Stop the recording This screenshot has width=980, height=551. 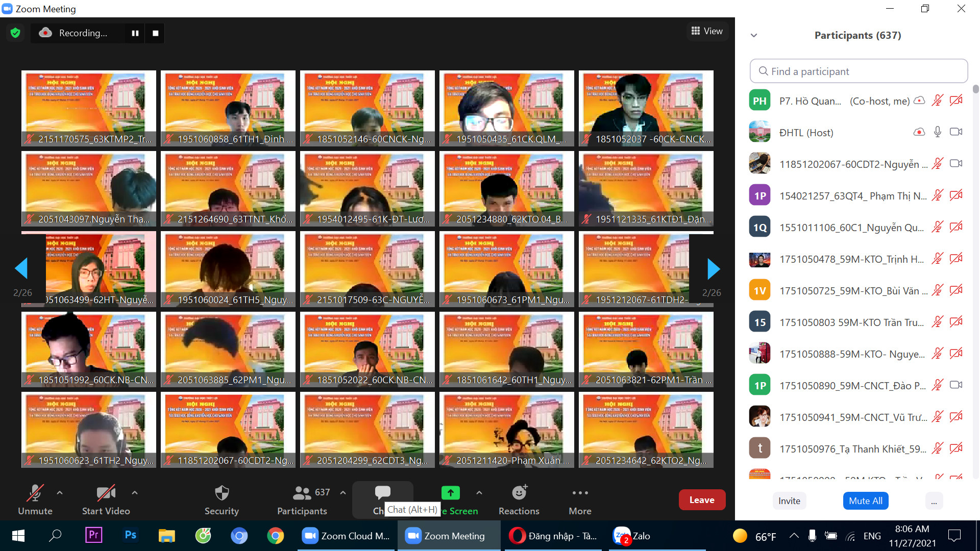pyautogui.click(x=156, y=33)
